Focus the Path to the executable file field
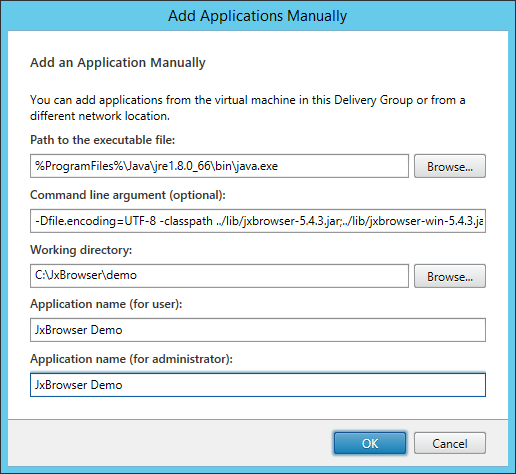516x474 pixels. (219, 166)
